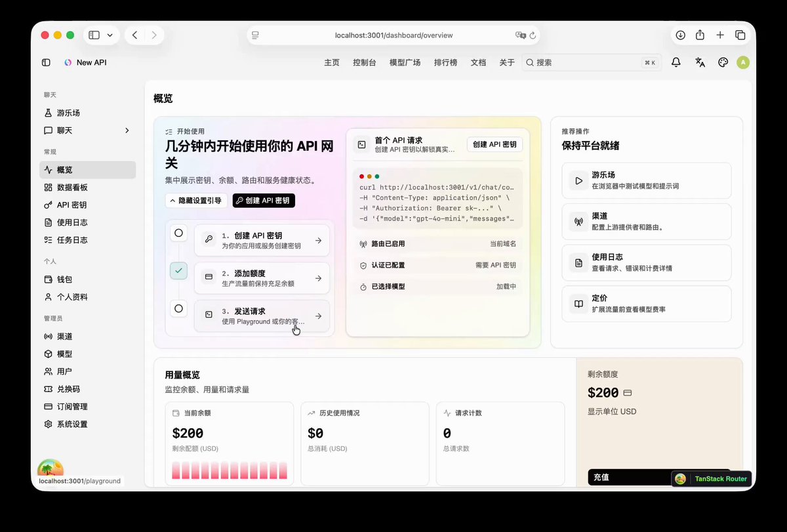Screen dimensions: 787x532
Task: Tick the circle beside step 1 创建 API 密钥
Action: click(178, 233)
